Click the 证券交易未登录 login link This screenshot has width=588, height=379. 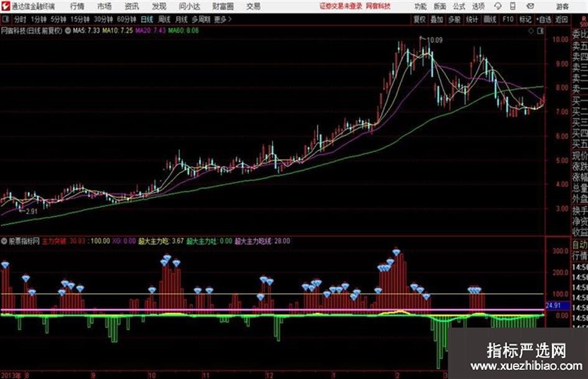[341, 6]
